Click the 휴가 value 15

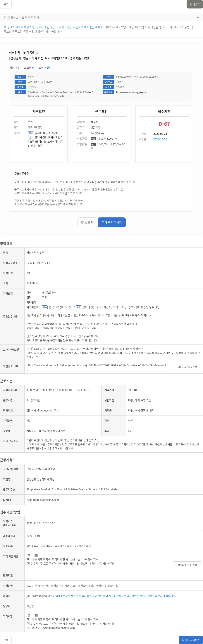[x=129, y=431]
